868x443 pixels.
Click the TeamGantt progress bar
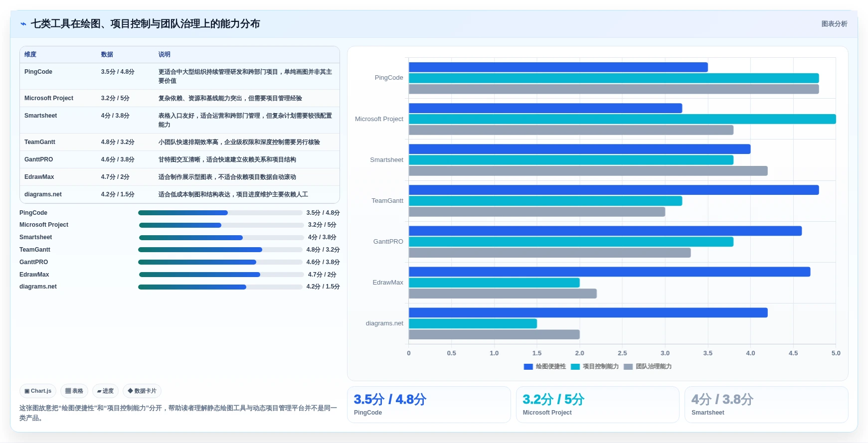click(x=220, y=250)
